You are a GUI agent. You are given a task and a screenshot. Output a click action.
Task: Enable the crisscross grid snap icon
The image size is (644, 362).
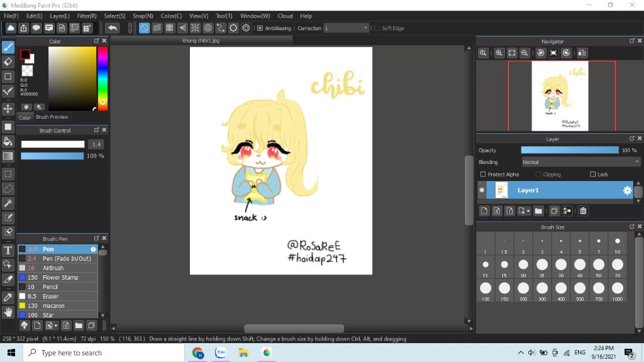tap(170, 28)
